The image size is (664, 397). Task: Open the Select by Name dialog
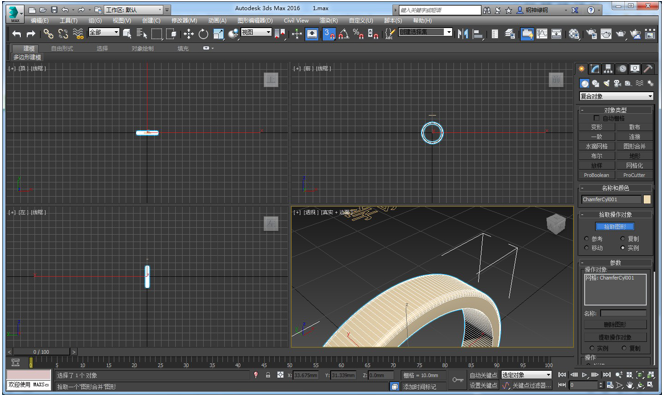point(141,34)
